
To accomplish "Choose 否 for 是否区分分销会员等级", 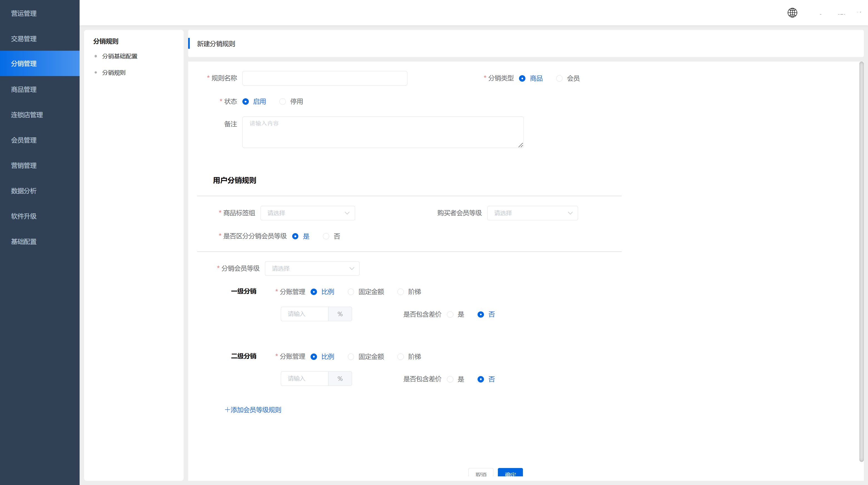I will coord(326,237).
